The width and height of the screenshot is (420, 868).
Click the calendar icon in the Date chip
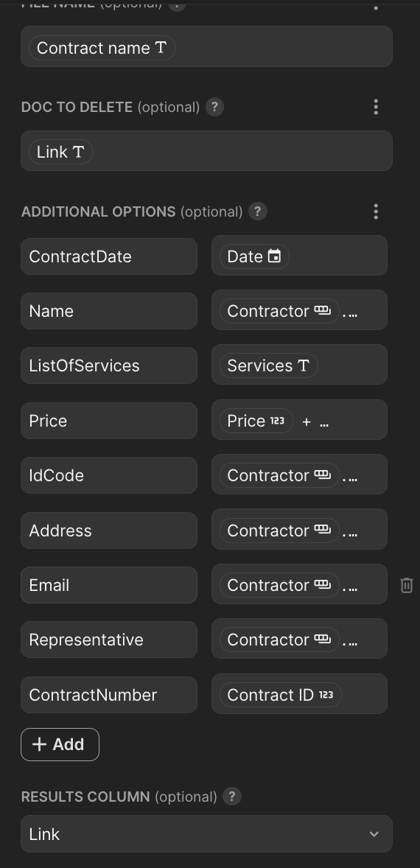pos(274,256)
